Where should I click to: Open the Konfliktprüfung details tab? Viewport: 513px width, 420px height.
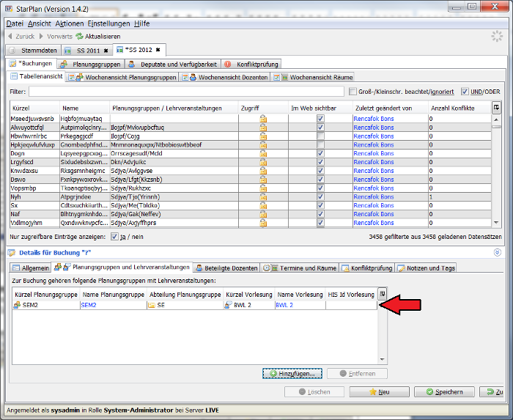(x=367, y=268)
